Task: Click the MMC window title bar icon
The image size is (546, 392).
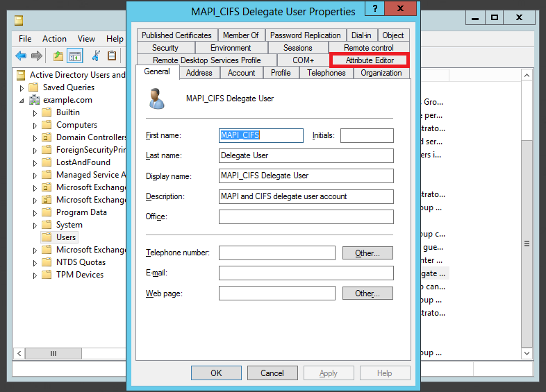Action: pyautogui.click(x=19, y=20)
